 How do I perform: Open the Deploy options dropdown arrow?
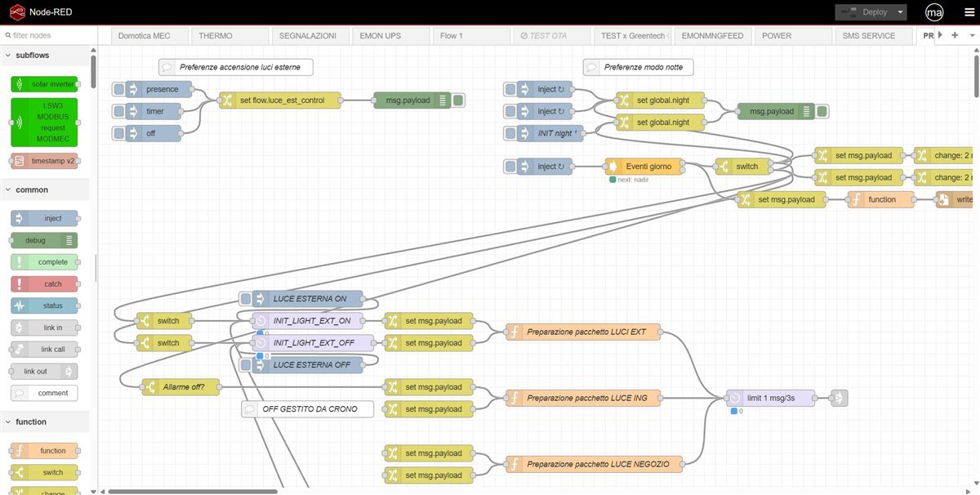click(901, 11)
